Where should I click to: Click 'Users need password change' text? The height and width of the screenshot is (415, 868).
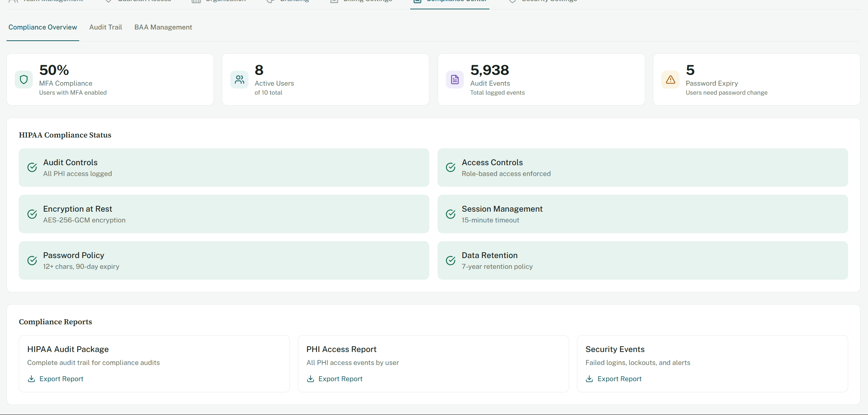(x=726, y=93)
